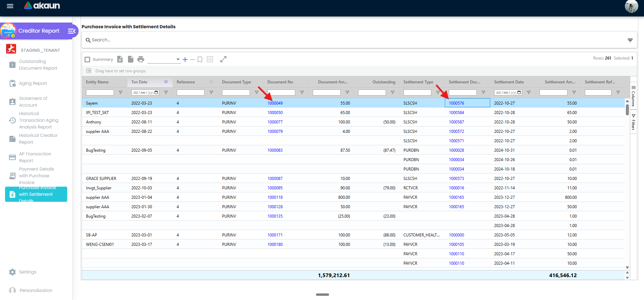644x300 pixels.
Task: Open the Filters side panel
Action: point(633,122)
